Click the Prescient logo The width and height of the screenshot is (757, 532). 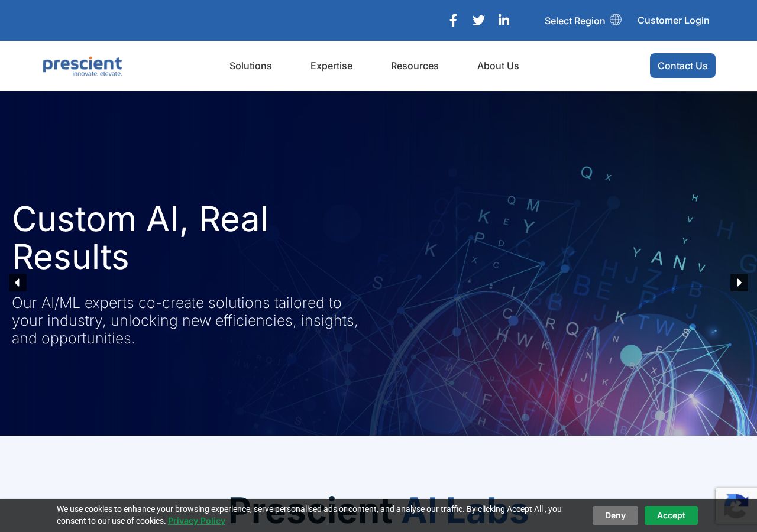click(82, 66)
